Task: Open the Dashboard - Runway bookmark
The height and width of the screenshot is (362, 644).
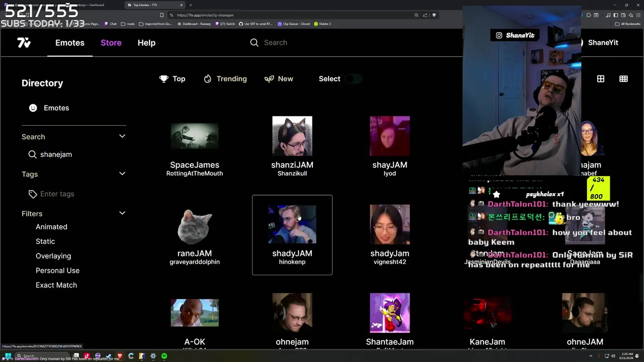Action: pos(193,24)
